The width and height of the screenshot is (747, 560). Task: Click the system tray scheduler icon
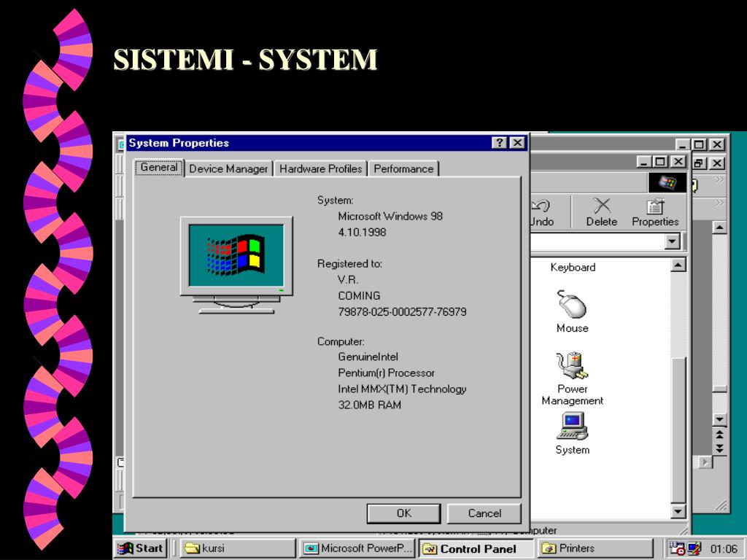coord(676,548)
